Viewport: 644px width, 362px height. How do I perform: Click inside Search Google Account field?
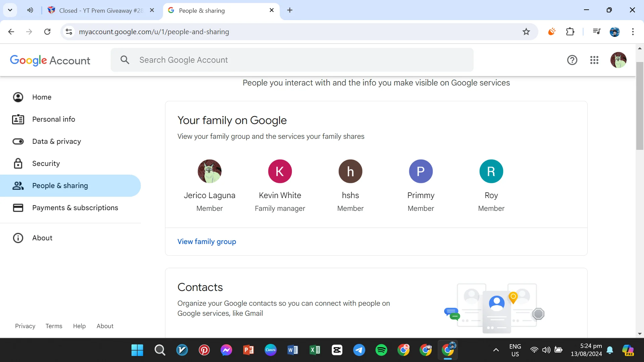click(292, 60)
